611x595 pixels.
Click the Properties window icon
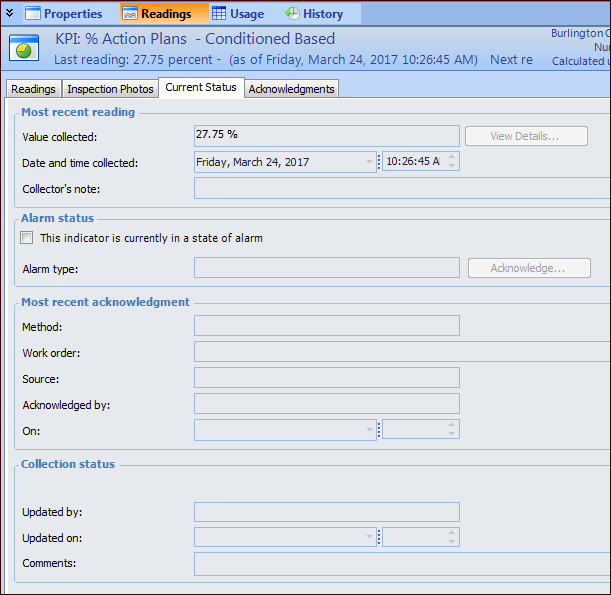click(33, 13)
